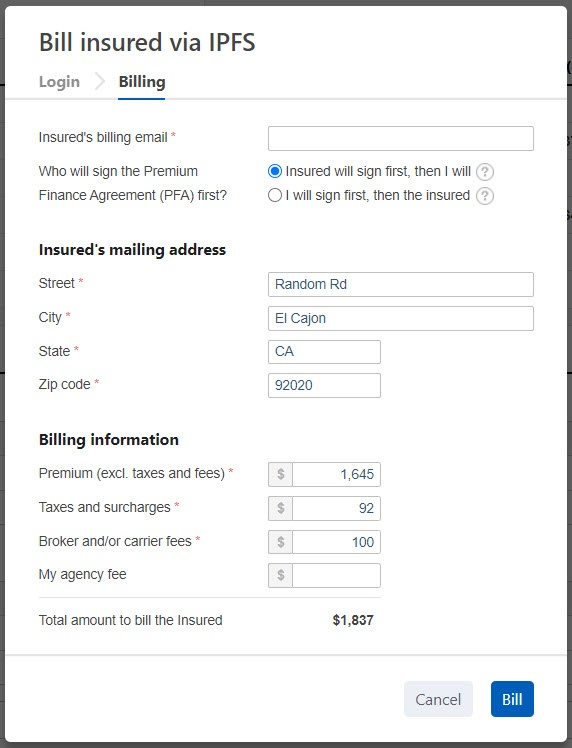Viewport: 572px width, 748px height.
Task: Click the blue Bill button
Action: (512, 699)
